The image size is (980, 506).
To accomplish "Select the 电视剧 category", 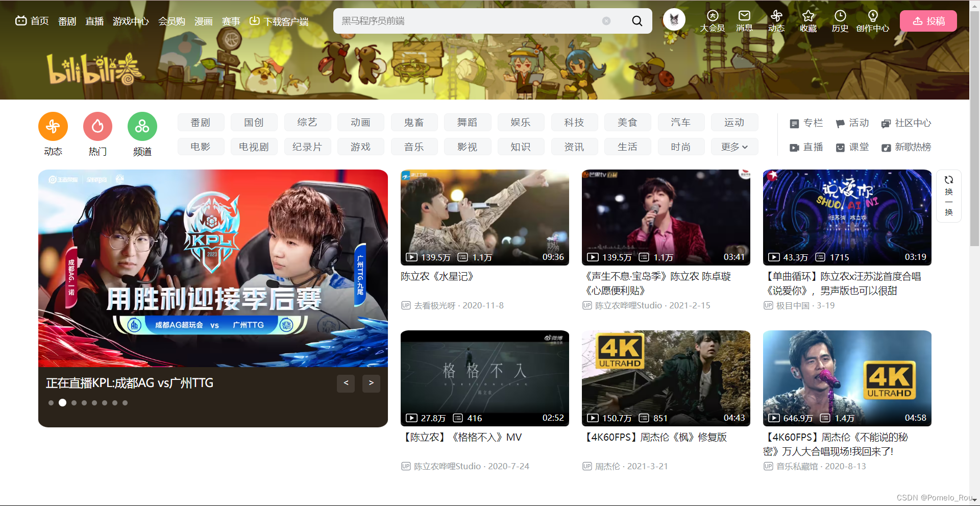I will click(254, 147).
